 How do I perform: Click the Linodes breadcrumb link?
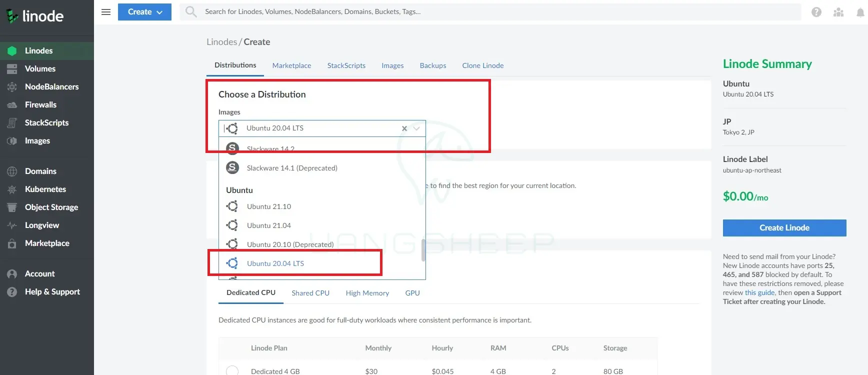coord(222,42)
